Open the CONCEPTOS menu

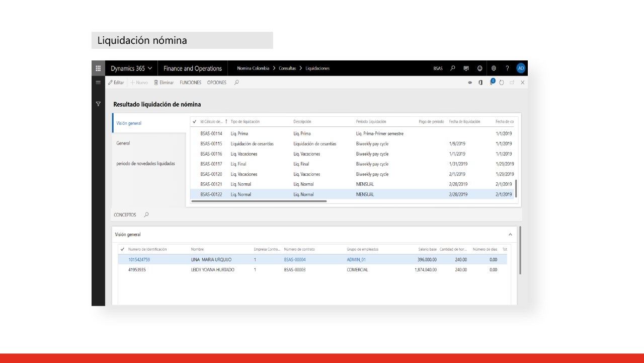coord(125,214)
